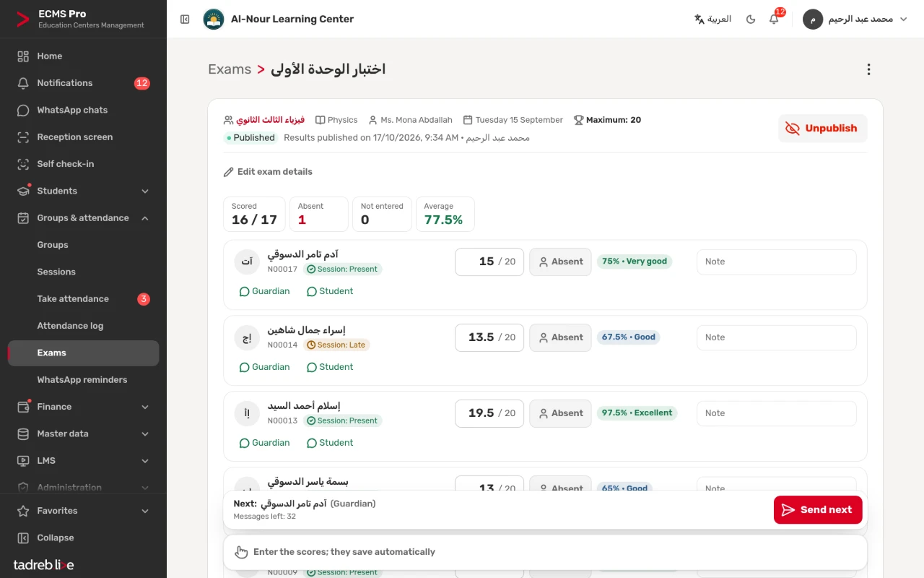Open the Attendance log
Screen dimensions: 924x578
pos(83,326)
